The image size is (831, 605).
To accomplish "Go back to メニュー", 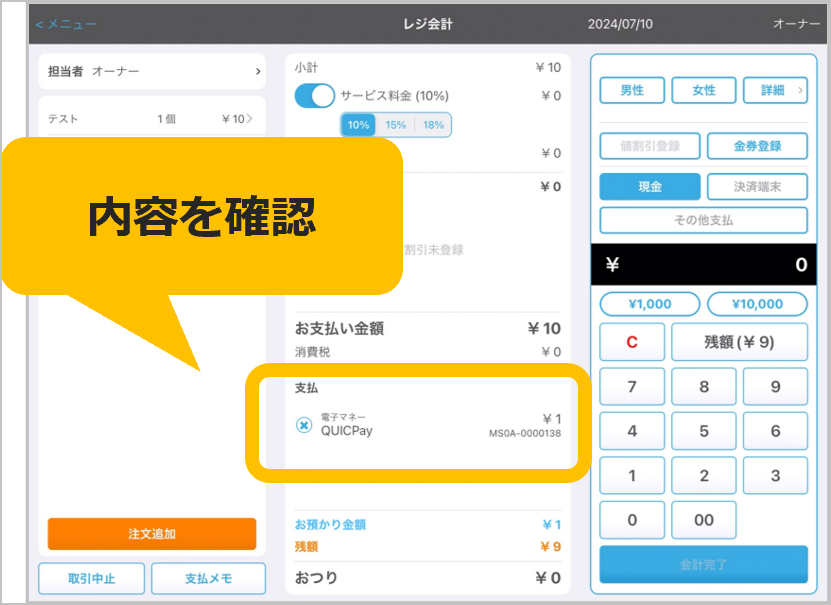I will pos(66,23).
